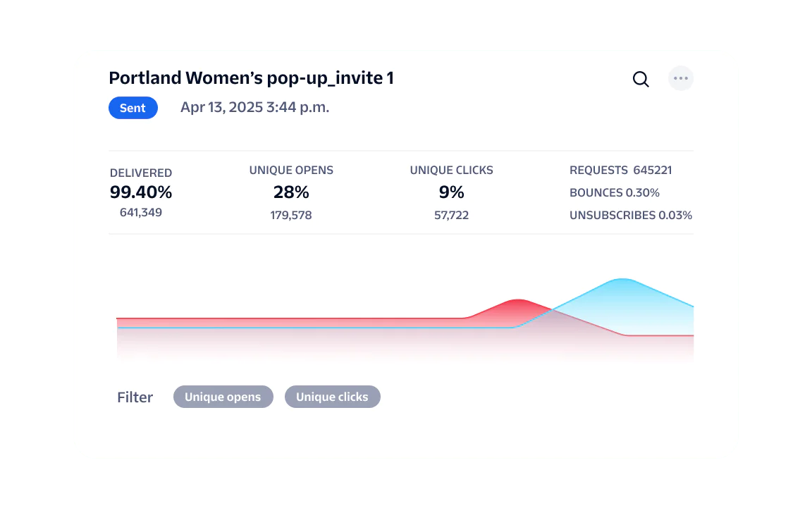Viewport: 812px width, 508px height.
Task: Click the UNIQUE CLICKS stat heading
Action: pyautogui.click(x=452, y=170)
